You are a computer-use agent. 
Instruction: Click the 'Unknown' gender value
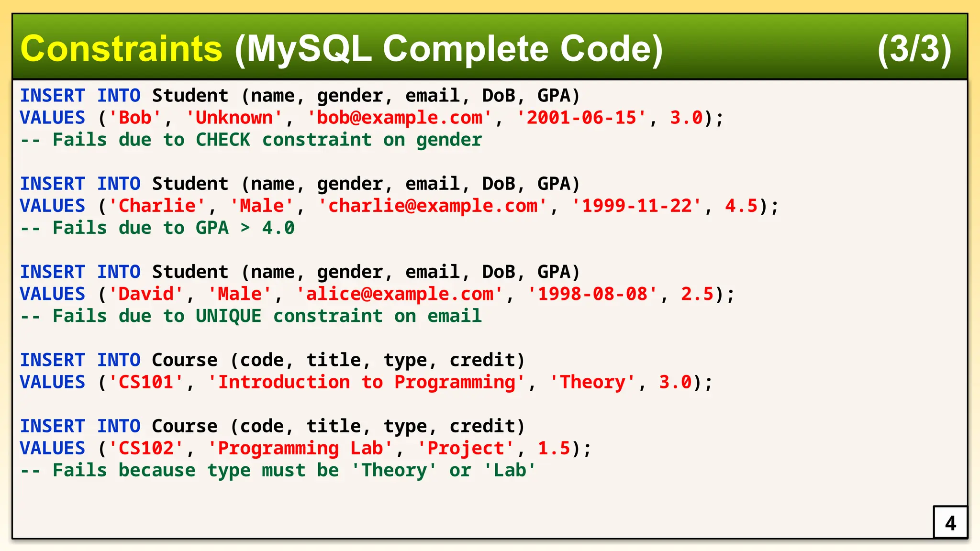coord(234,118)
